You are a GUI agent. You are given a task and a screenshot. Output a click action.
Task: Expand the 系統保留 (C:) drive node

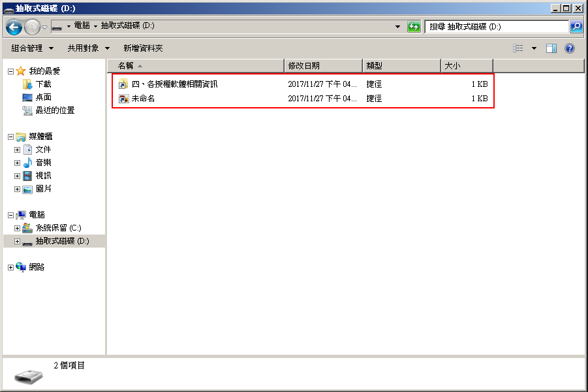click(17, 228)
